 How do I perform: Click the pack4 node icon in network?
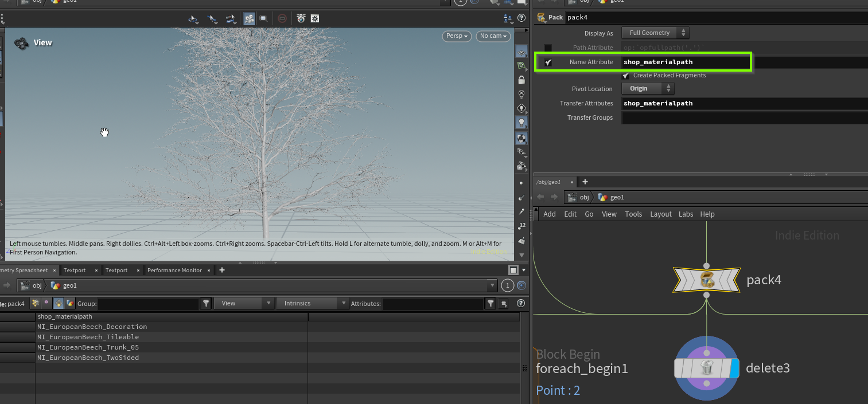click(706, 280)
